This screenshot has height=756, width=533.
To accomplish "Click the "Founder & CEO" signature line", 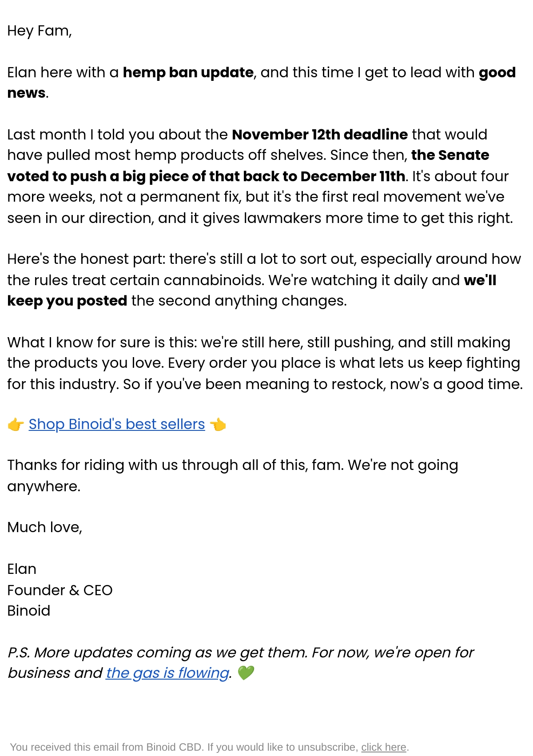I will tap(60, 590).
